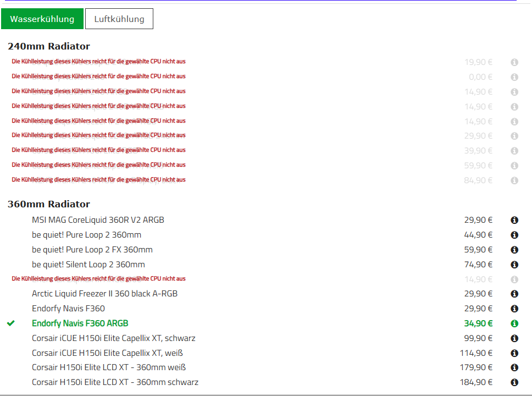Click the 59,90 € price of Pure Loop 2 FX

[x=478, y=250]
